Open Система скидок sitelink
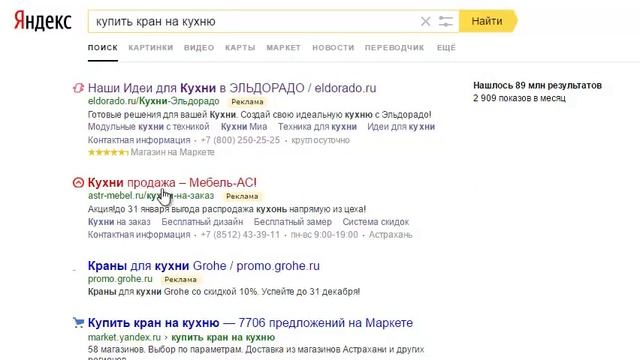Screen dimensions: 640x360 click(376, 222)
